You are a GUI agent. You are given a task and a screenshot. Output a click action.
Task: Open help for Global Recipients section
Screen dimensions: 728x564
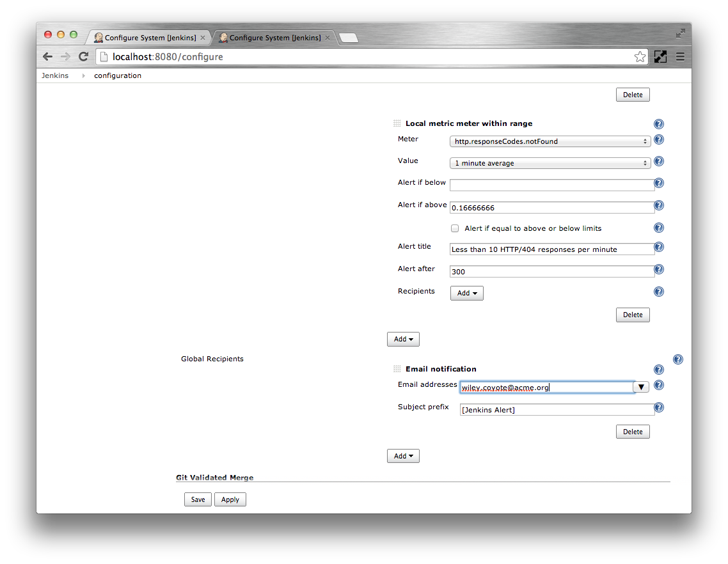(678, 359)
